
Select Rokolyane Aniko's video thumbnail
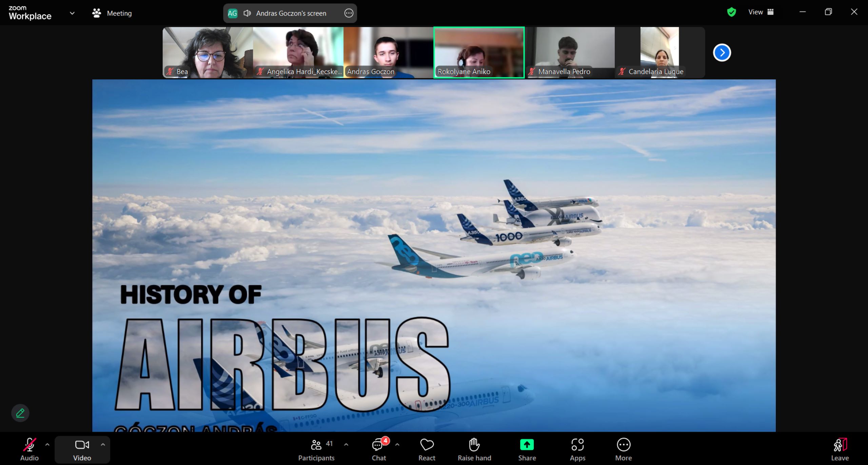[x=479, y=53]
